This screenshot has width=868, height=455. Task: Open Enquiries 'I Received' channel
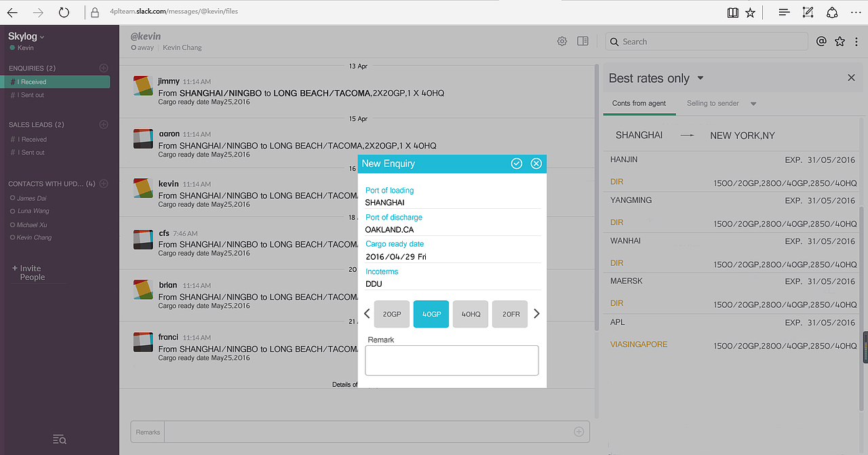click(55, 82)
